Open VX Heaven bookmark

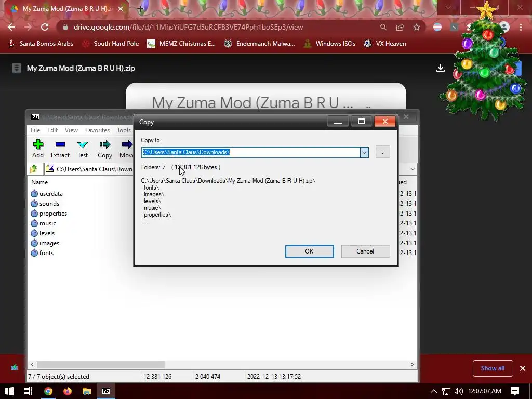385,44
